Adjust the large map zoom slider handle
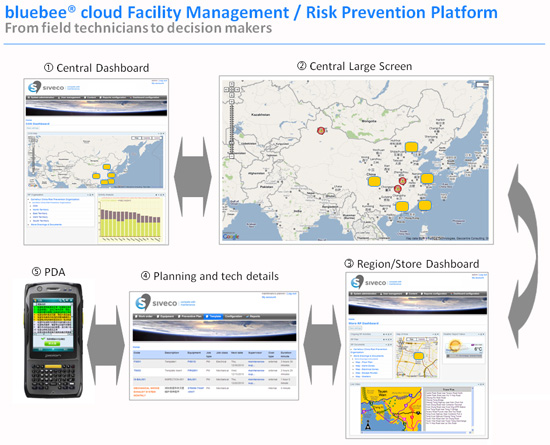The width and height of the screenshot is (550, 445). (x=232, y=143)
